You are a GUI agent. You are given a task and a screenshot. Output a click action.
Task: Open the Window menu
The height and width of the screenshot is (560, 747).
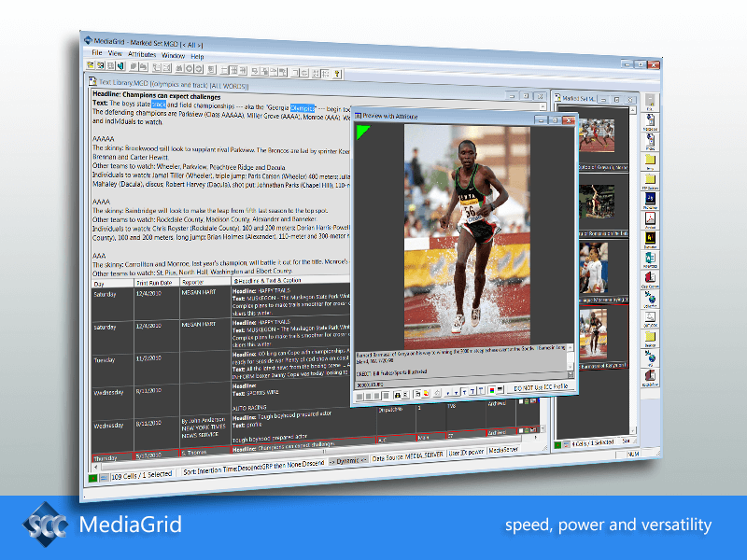(x=173, y=56)
